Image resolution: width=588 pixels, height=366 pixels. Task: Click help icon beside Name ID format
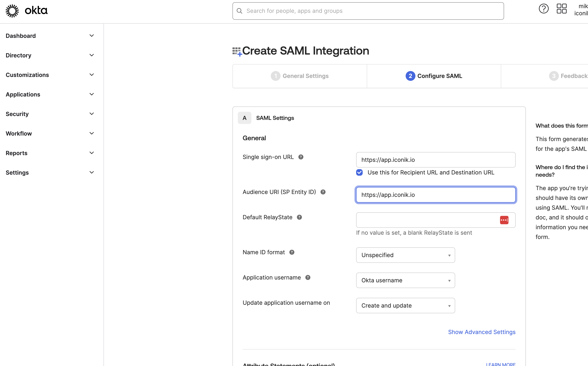click(292, 252)
